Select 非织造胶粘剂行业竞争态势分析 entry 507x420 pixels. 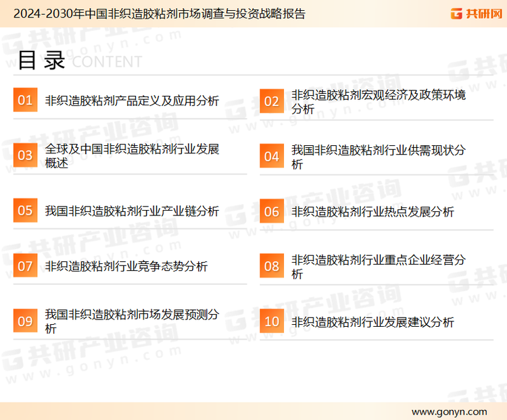point(126,266)
